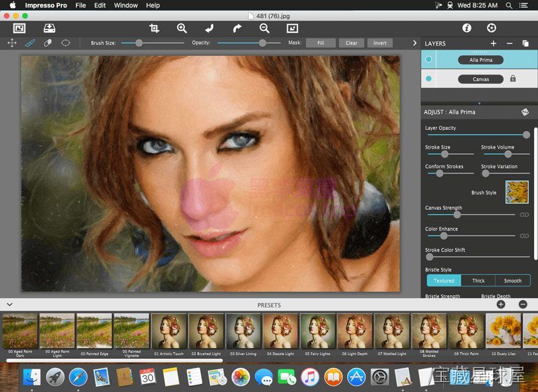
Task: Choose Smooth bristle style
Action: click(512, 280)
